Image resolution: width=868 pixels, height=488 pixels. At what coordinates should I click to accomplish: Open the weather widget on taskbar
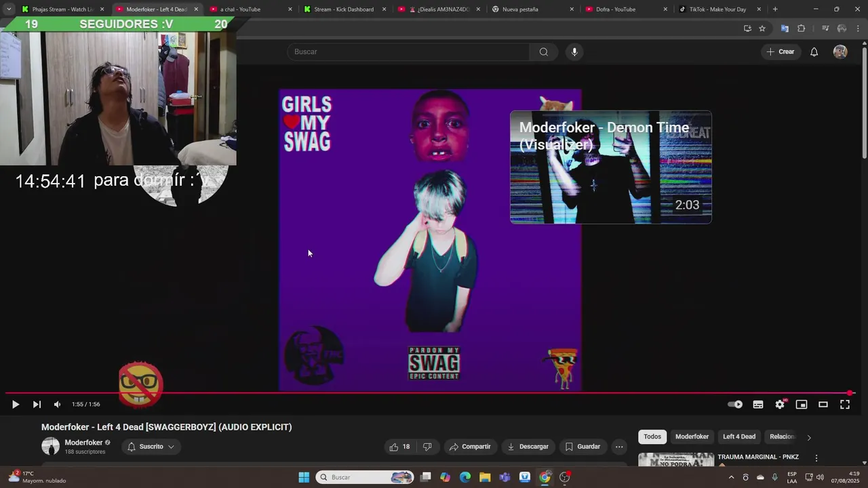pyautogui.click(x=37, y=477)
